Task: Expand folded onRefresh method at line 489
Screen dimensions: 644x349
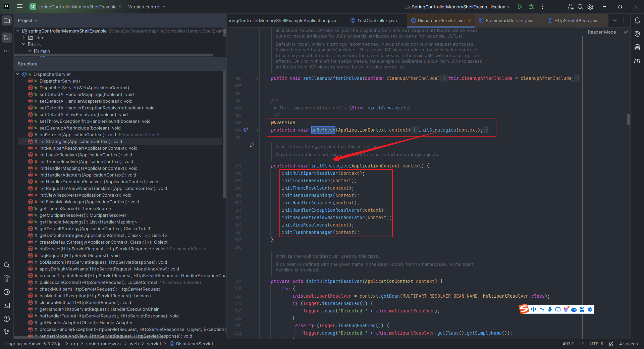Action: (x=257, y=130)
